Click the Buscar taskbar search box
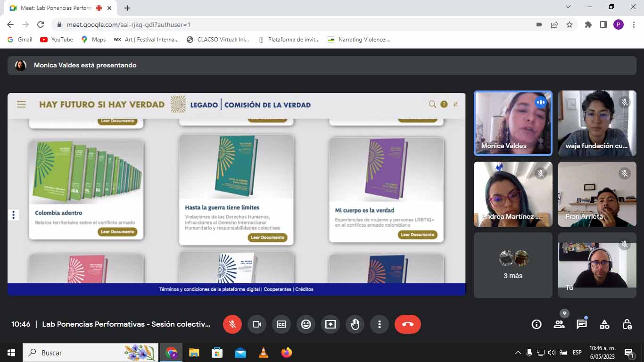 91,353
